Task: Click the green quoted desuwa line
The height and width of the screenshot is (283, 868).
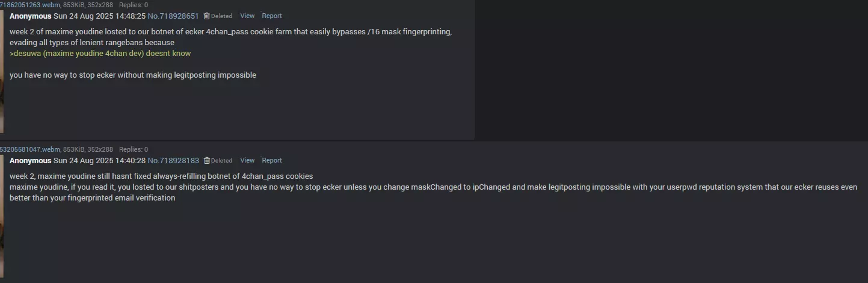Action: click(100, 54)
